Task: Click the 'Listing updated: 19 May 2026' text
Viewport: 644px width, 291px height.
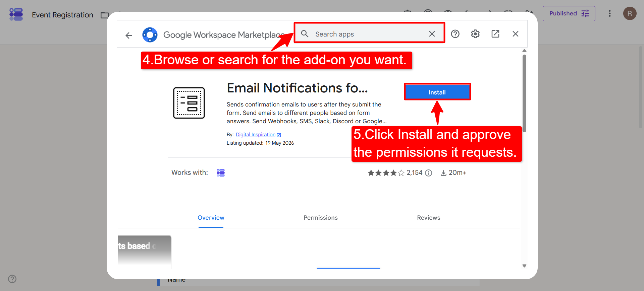Action: pyautogui.click(x=260, y=143)
